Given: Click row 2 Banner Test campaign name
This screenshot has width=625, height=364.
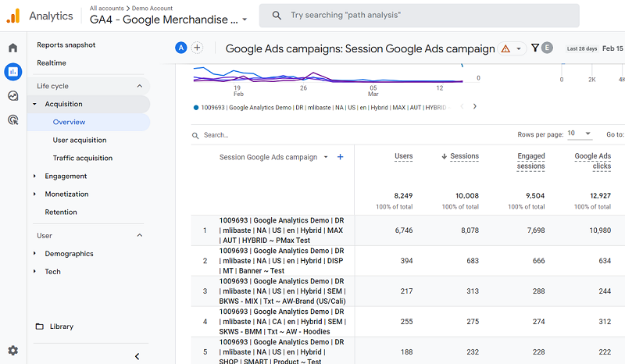Looking at the screenshot, I should pos(281,261).
